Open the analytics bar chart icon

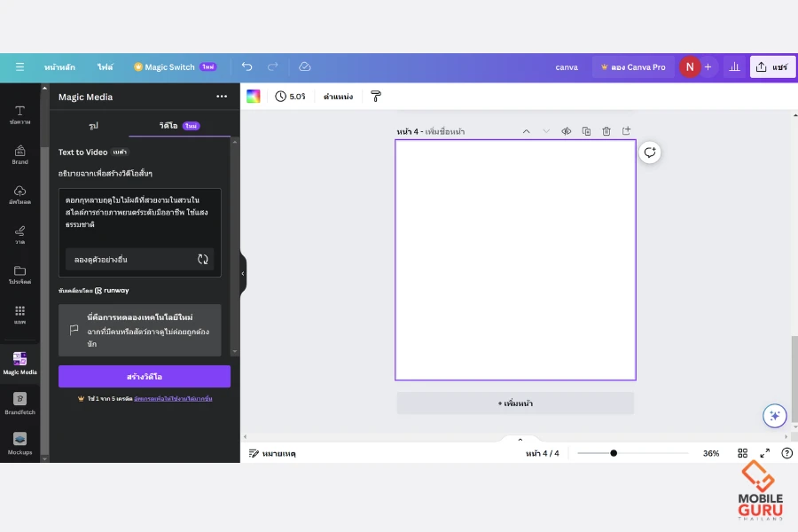733,66
